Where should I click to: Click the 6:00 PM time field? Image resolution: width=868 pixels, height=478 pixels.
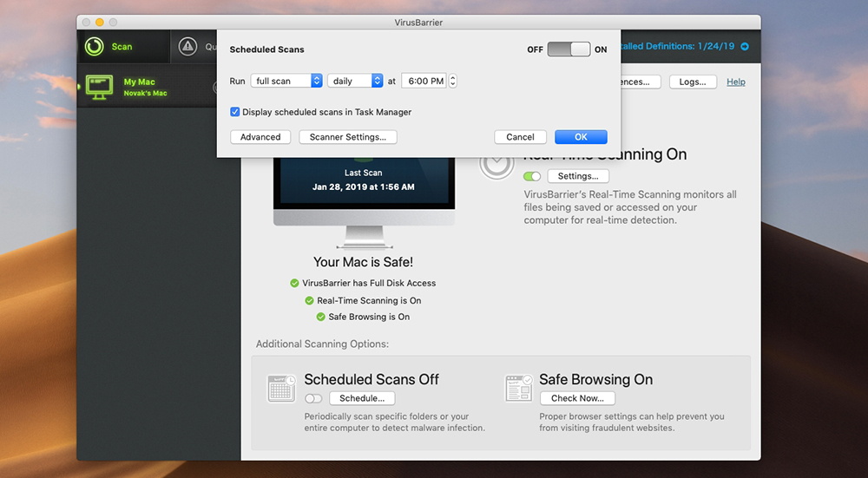pos(424,81)
